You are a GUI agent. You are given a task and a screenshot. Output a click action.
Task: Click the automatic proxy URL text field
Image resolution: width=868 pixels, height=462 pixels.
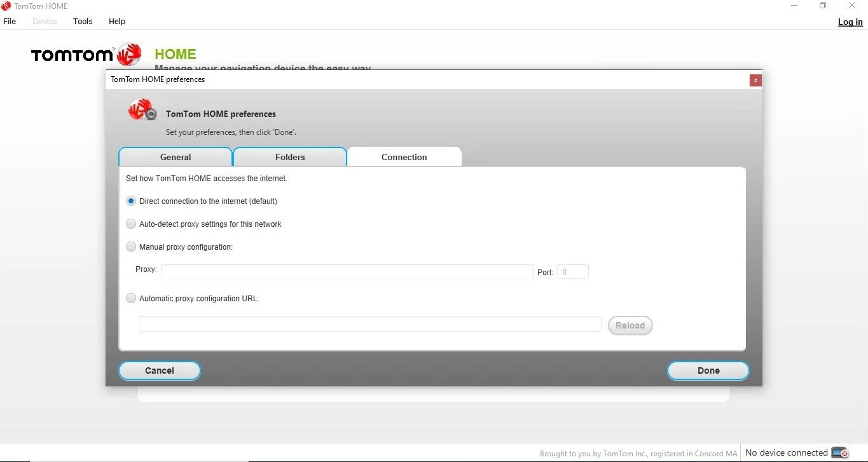click(369, 324)
